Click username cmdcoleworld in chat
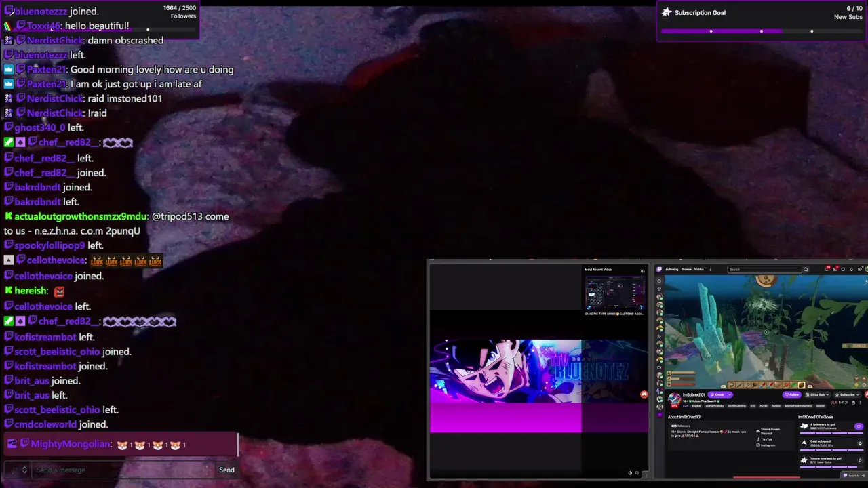Viewport: 868px width, 488px height. 45,424
